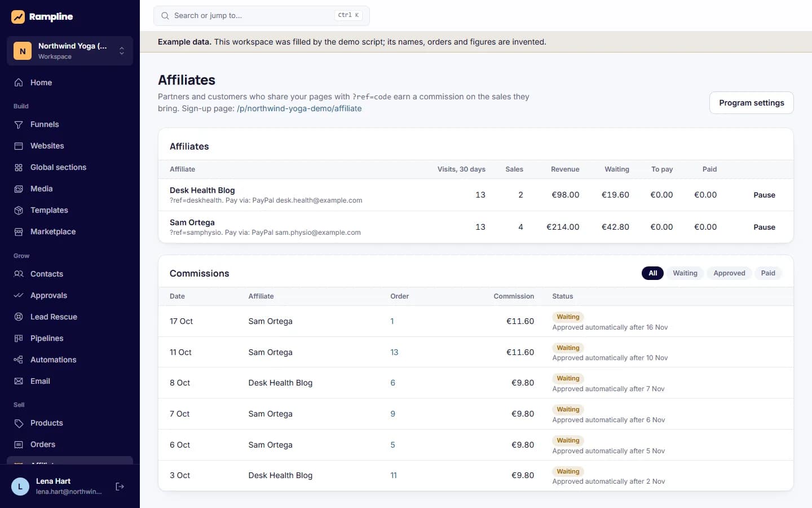Screen dimensions: 812x508
Task: Click the Ctrl K shortcut badge
Action: pos(348,15)
